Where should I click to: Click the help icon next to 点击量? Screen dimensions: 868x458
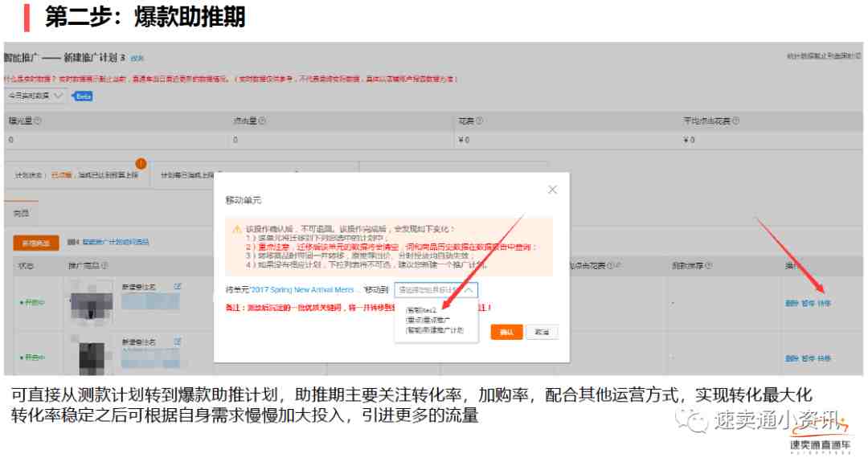coord(261,121)
